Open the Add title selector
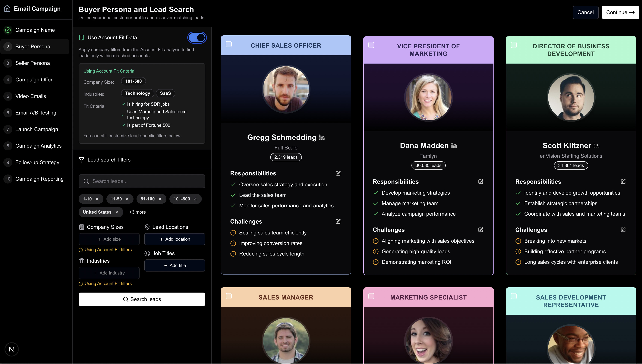 (175, 265)
